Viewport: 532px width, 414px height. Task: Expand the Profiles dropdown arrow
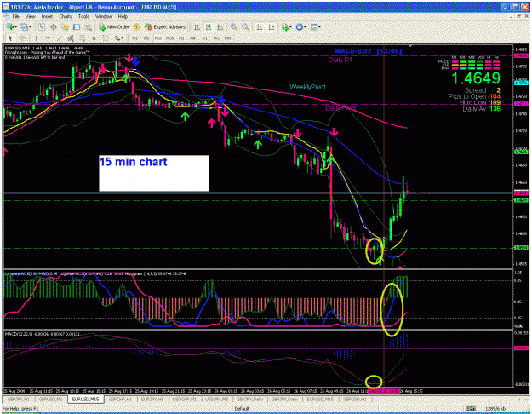click(x=30, y=27)
